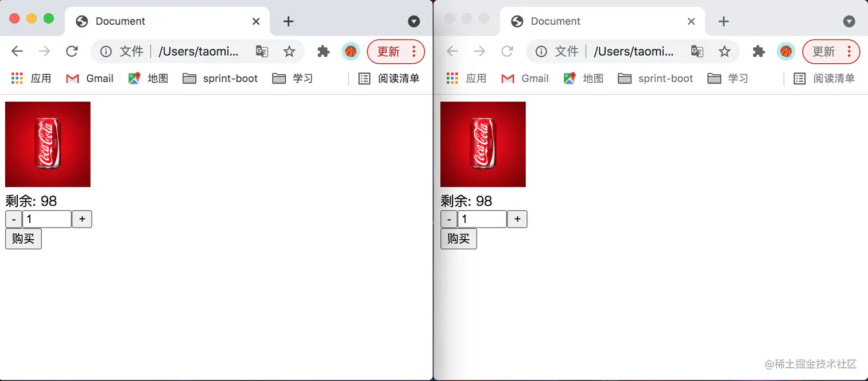Open 学习 bookmark folder in left window
The image size is (868, 381).
point(293,78)
